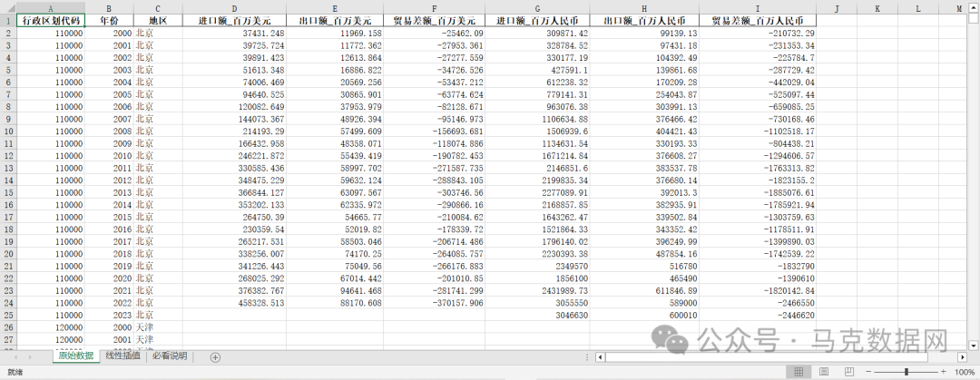Click the previous sheet navigation arrow
Screen dimensions: 980x380
15,357
